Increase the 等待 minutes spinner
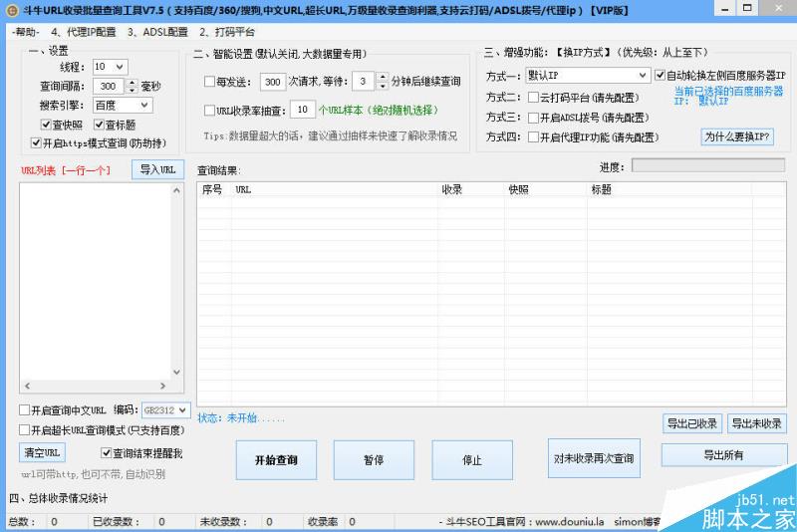The height and width of the screenshot is (532, 797). 383,77
